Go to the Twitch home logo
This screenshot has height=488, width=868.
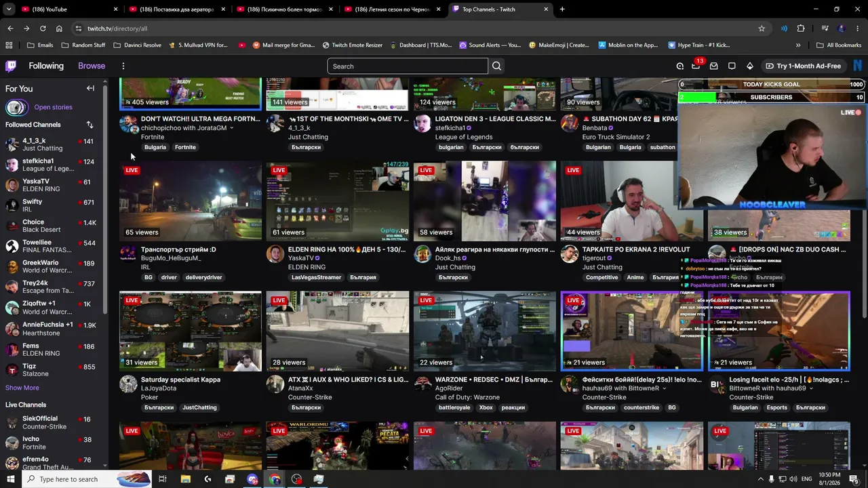[x=11, y=66]
